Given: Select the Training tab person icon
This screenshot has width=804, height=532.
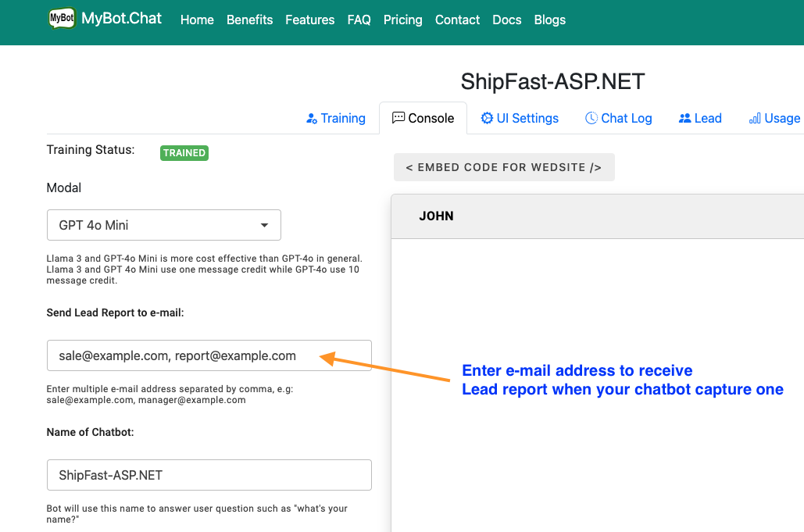Looking at the screenshot, I should tap(311, 118).
